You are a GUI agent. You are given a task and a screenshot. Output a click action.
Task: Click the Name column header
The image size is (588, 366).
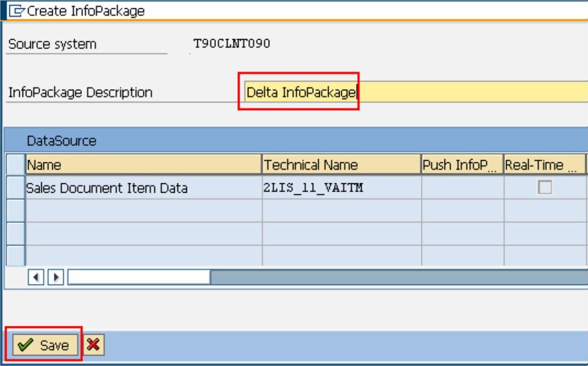(143, 165)
